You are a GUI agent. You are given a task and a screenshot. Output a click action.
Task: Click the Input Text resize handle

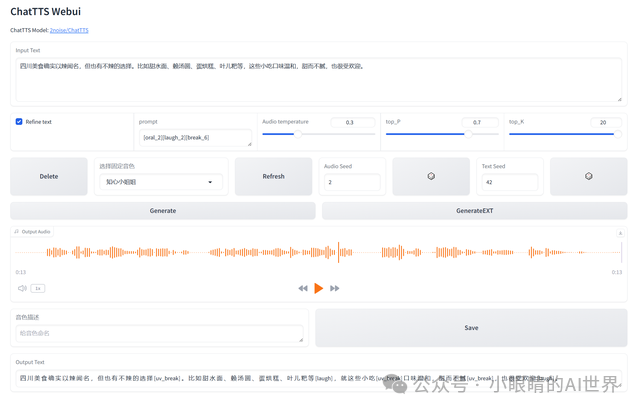coord(619,99)
